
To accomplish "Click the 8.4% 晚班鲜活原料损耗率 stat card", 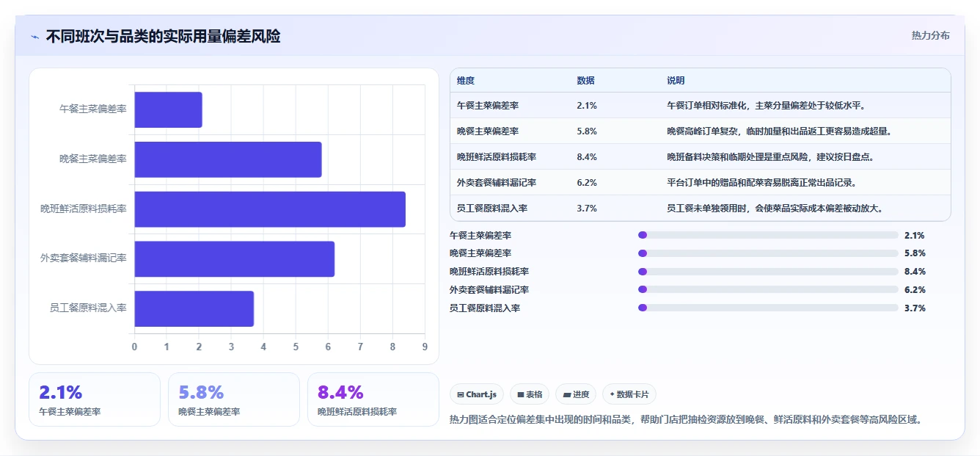I will [373, 399].
